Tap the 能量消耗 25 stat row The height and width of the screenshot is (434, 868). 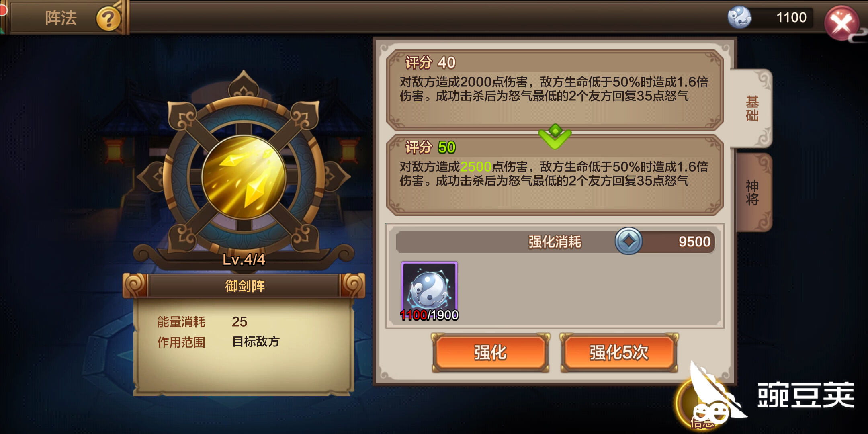pyautogui.click(x=202, y=322)
